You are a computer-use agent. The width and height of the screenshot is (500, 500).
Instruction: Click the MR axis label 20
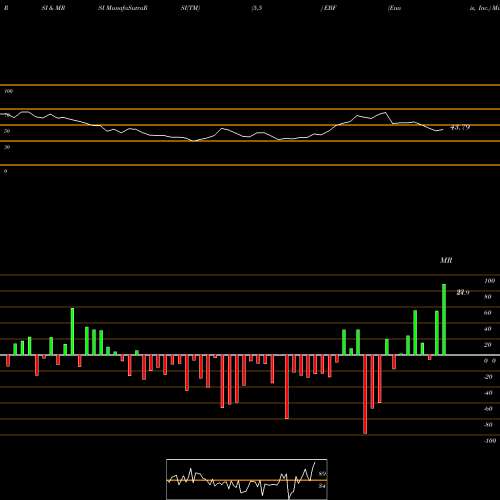coord(488,345)
